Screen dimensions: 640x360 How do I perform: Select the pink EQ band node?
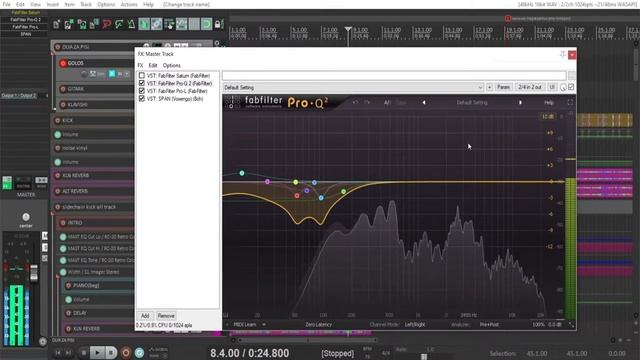(x=267, y=182)
